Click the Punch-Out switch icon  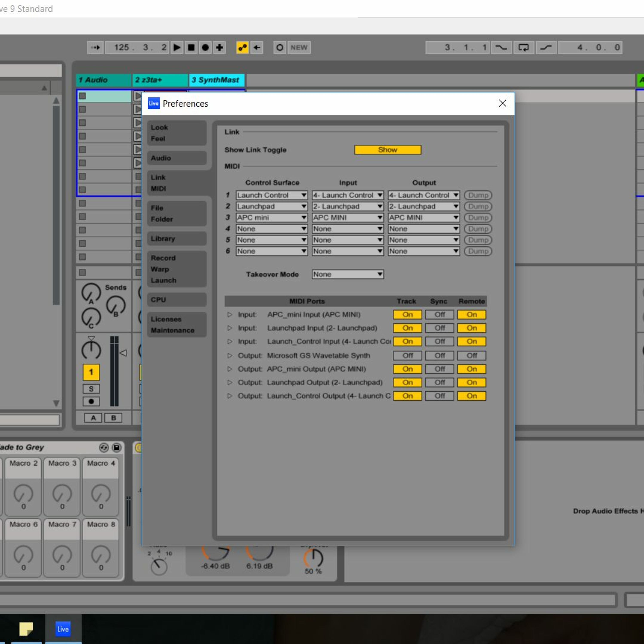tap(546, 47)
